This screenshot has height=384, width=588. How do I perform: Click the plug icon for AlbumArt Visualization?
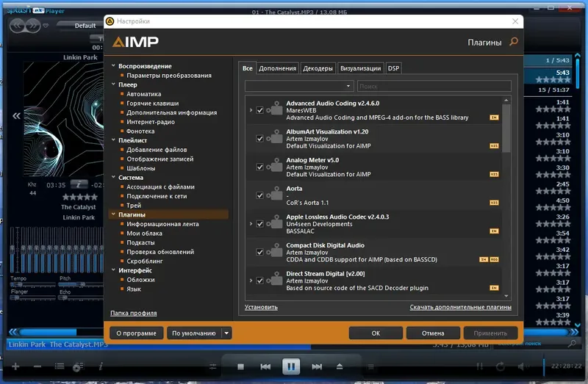coord(275,137)
